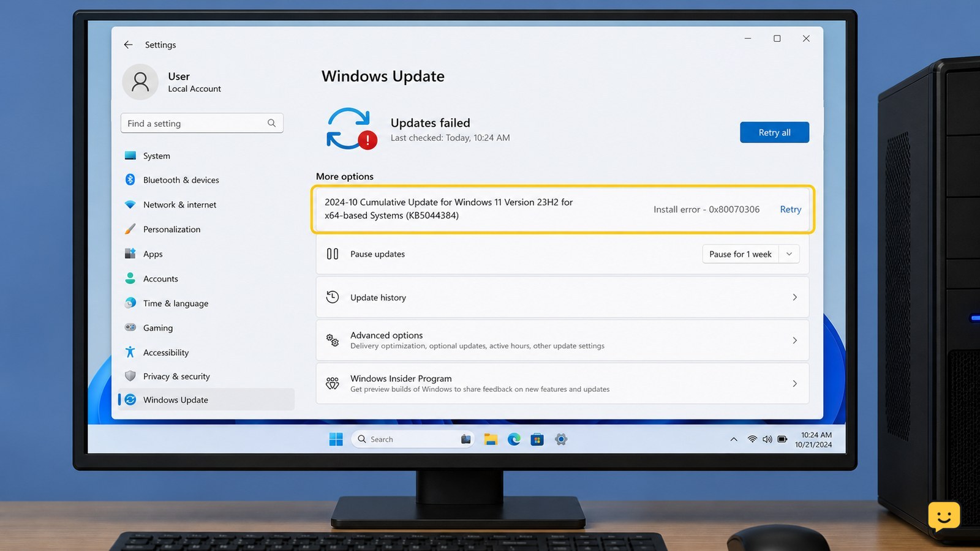Click the Update history clock icon
Viewport: 980px width, 551px height.
(x=333, y=297)
